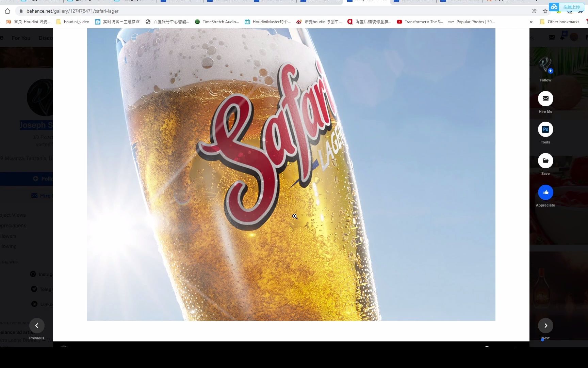
Task: Bookmark this page with the star icon
Action: click(x=545, y=11)
